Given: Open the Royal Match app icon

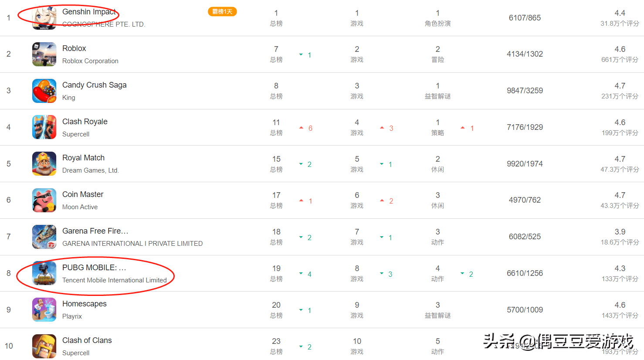Looking at the screenshot, I should 44,163.
